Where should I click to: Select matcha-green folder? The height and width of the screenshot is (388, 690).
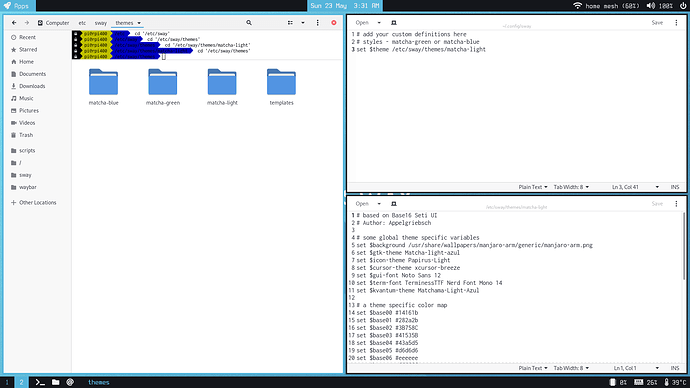[163, 87]
